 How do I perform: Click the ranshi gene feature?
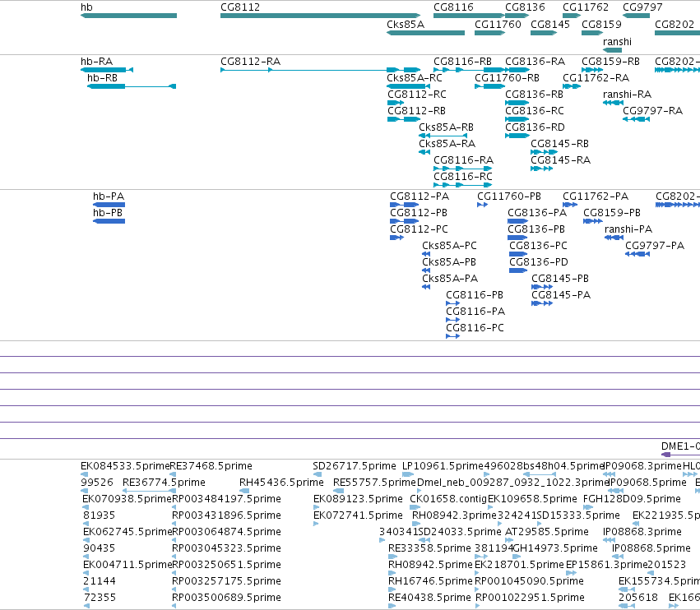tap(612, 50)
